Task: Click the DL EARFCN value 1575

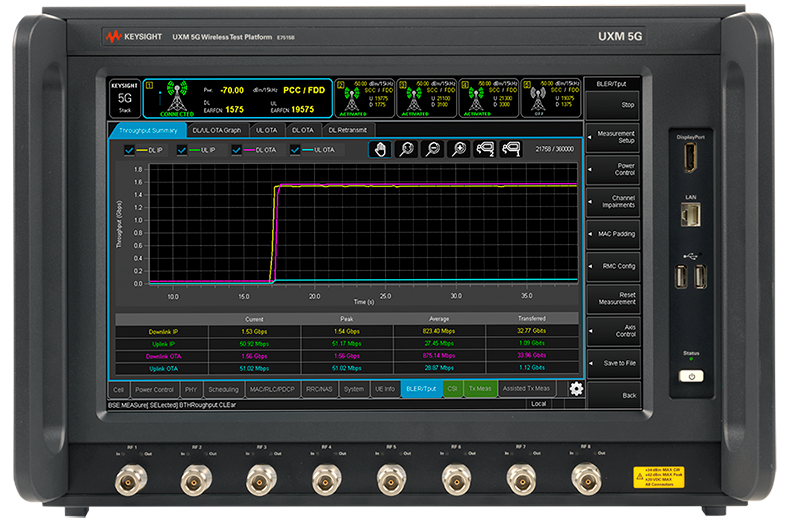Action: (x=234, y=110)
